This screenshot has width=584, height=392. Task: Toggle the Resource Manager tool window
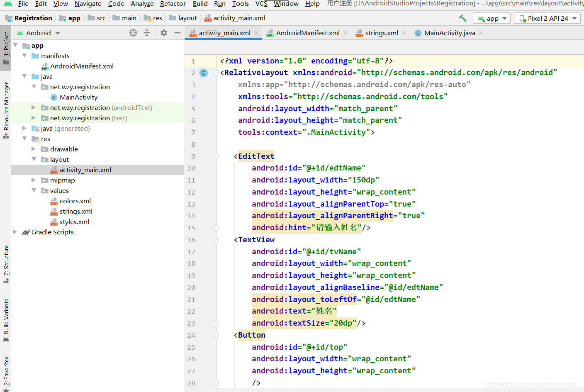(6, 110)
